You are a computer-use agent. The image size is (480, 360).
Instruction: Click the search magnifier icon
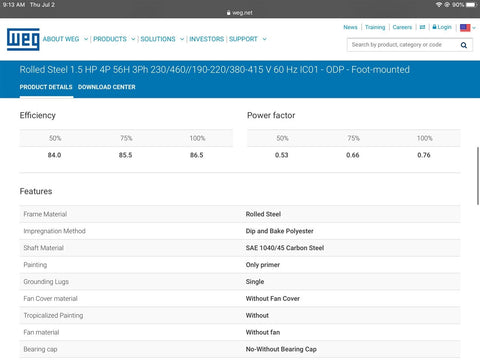(x=464, y=45)
